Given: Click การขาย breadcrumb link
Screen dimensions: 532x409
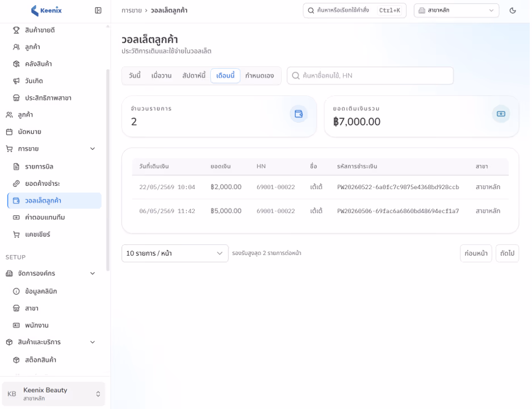Looking at the screenshot, I should (132, 11).
